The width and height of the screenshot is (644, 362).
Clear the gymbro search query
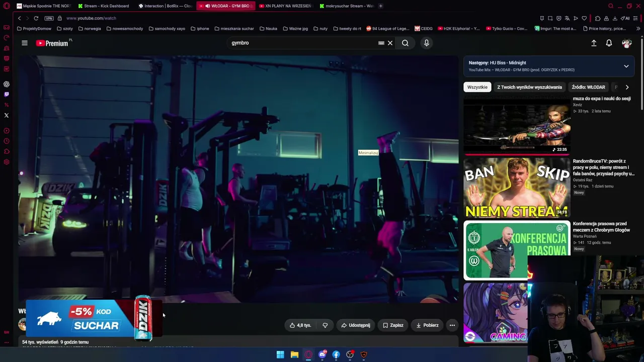[x=390, y=43]
